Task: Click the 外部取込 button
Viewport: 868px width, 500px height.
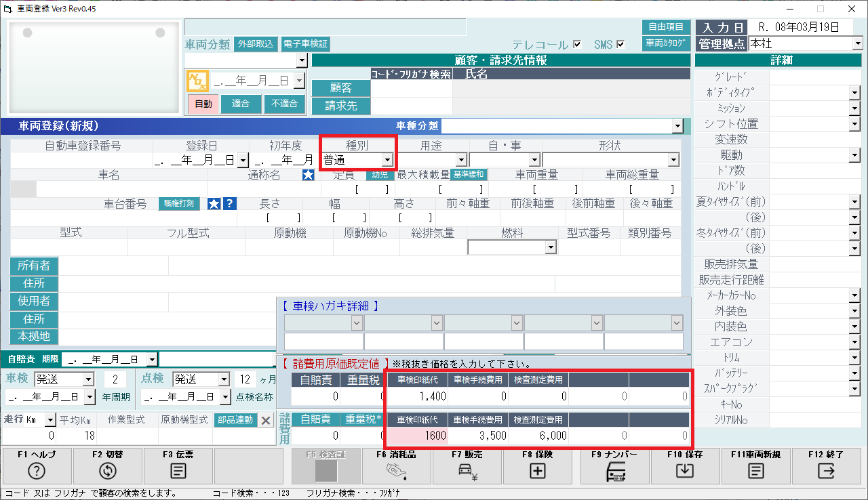Action: click(256, 44)
